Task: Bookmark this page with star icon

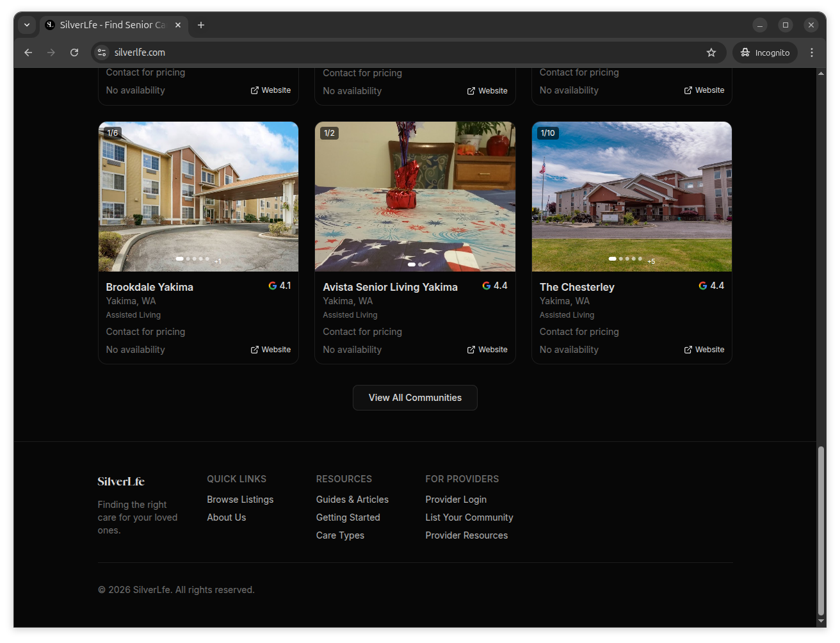Action: pyautogui.click(x=711, y=53)
